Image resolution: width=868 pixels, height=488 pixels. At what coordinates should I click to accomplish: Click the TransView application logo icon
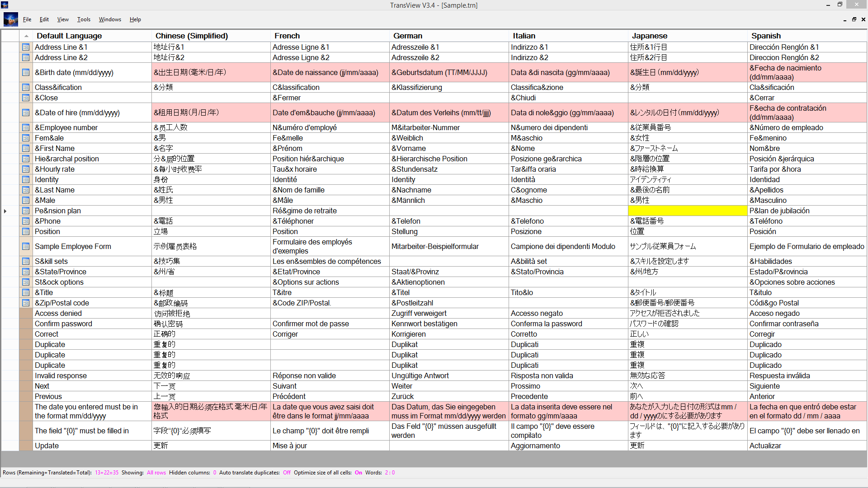click(x=11, y=19)
